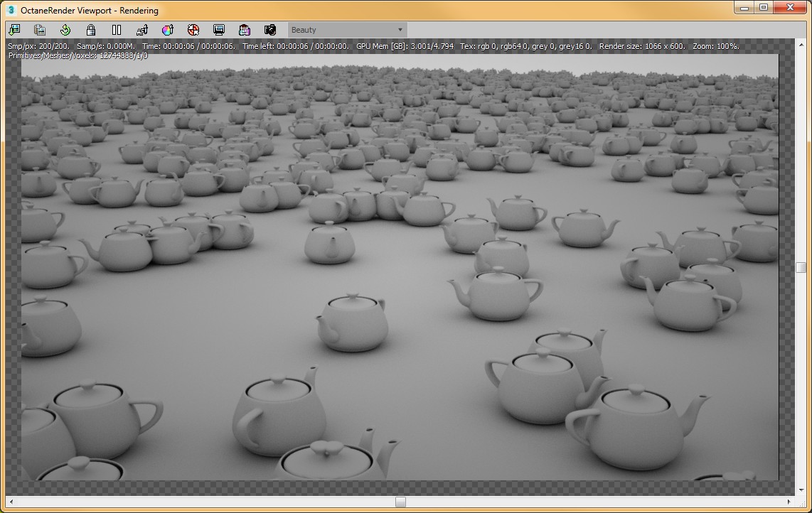This screenshot has width=812, height=513.
Task: Minimize the OctaneRender Viewport window
Action: pyautogui.click(x=744, y=8)
